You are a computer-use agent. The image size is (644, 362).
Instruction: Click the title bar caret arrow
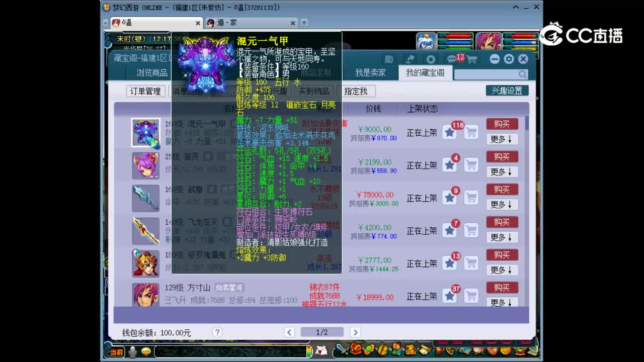[516, 8]
